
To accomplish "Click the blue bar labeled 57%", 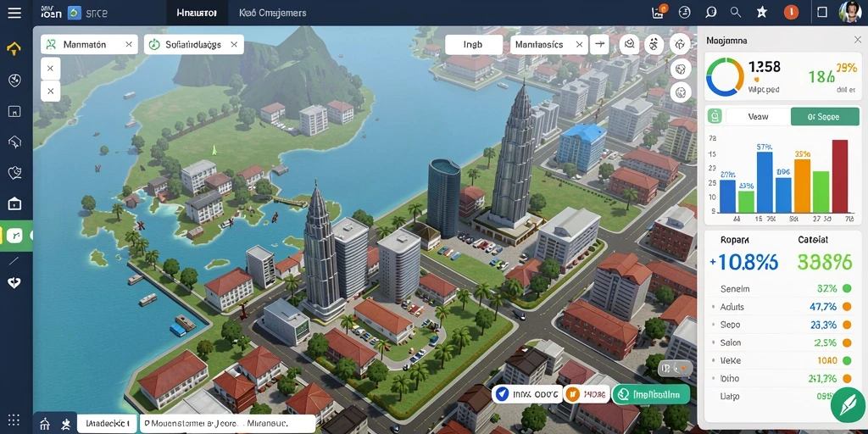I will tap(765, 182).
